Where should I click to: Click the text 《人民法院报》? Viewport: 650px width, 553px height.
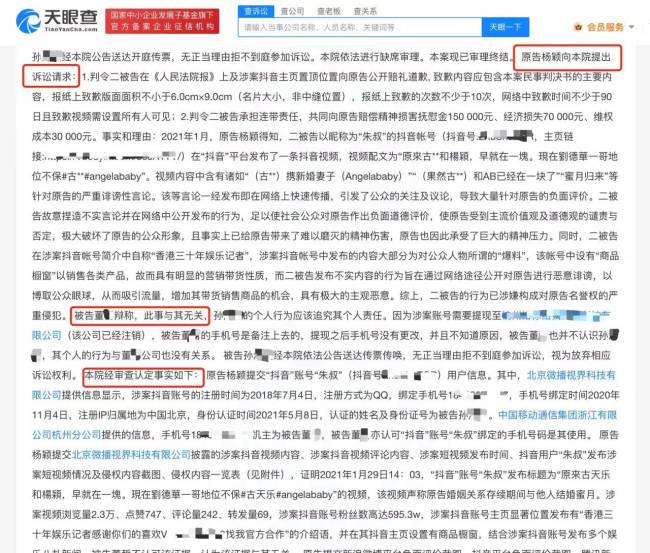tap(183, 77)
